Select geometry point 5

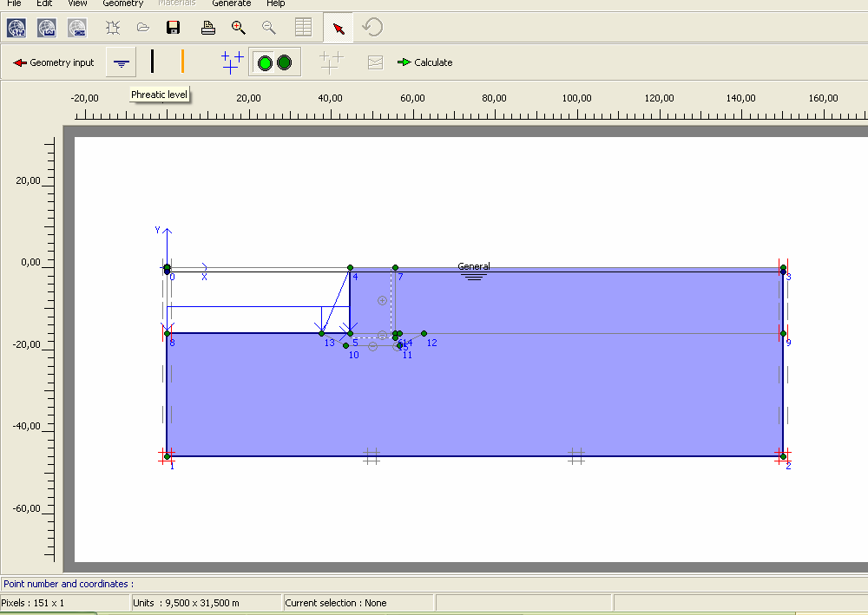click(x=350, y=333)
